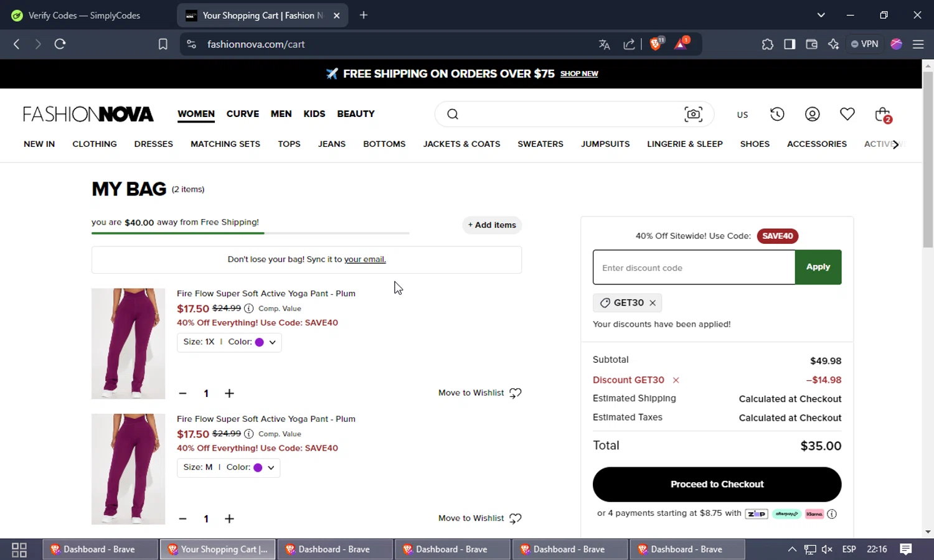Click the muted volume tray icon
934x560 pixels.
827,549
